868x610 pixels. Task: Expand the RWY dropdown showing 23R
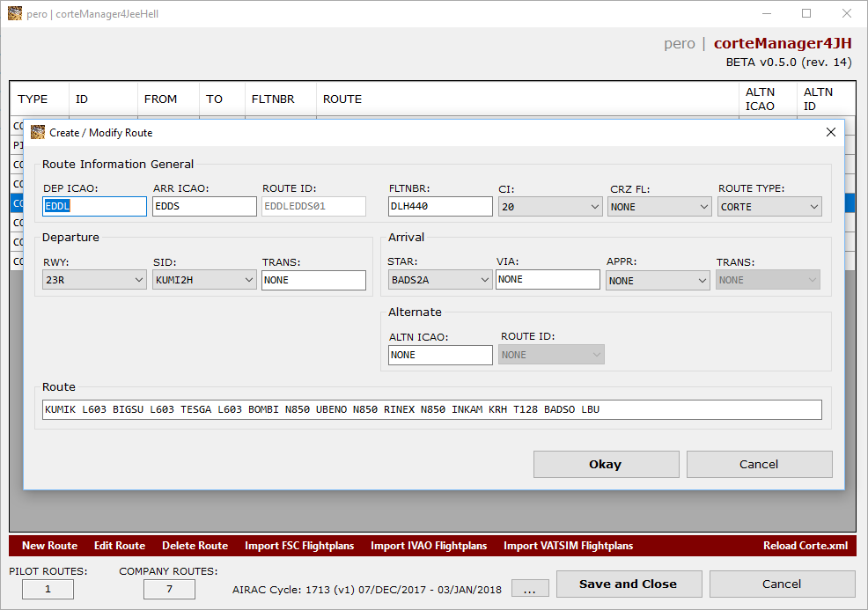[95, 280]
